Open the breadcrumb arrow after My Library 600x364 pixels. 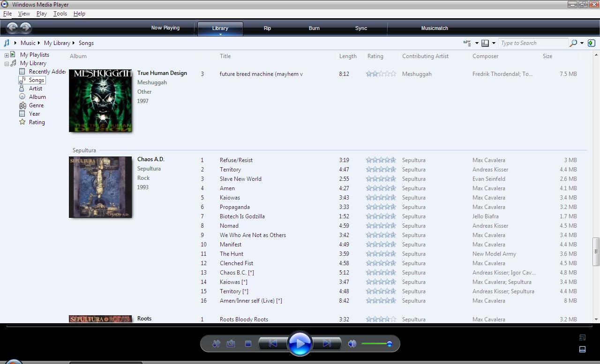pos(74,43)
